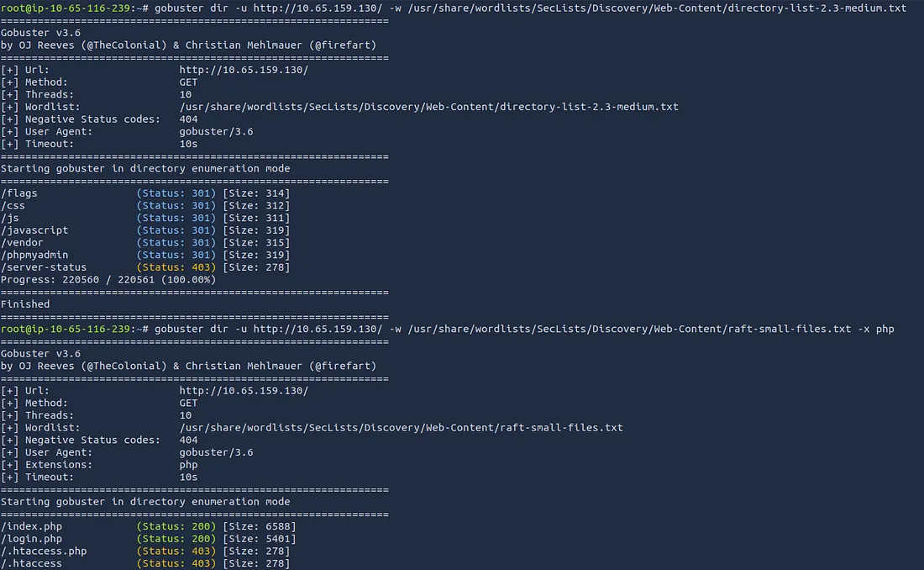Select the /.htaccess.php result
The height and width of the screenshot is (570, 924).
pyautogui.click(x=44, y=552)
